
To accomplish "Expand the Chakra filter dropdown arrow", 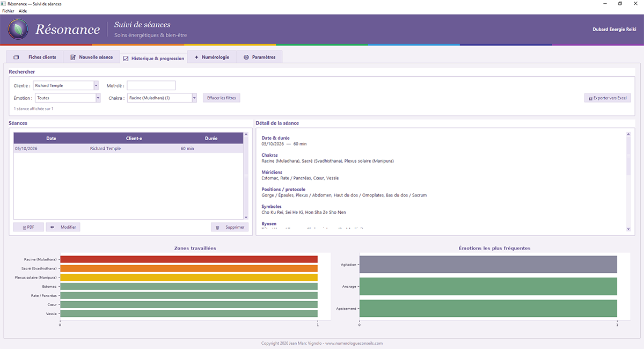I will 194,98.
